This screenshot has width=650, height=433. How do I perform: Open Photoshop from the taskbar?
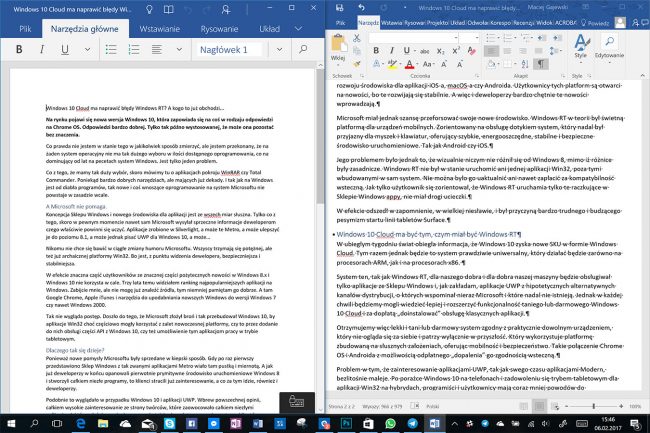pos(346,423)
